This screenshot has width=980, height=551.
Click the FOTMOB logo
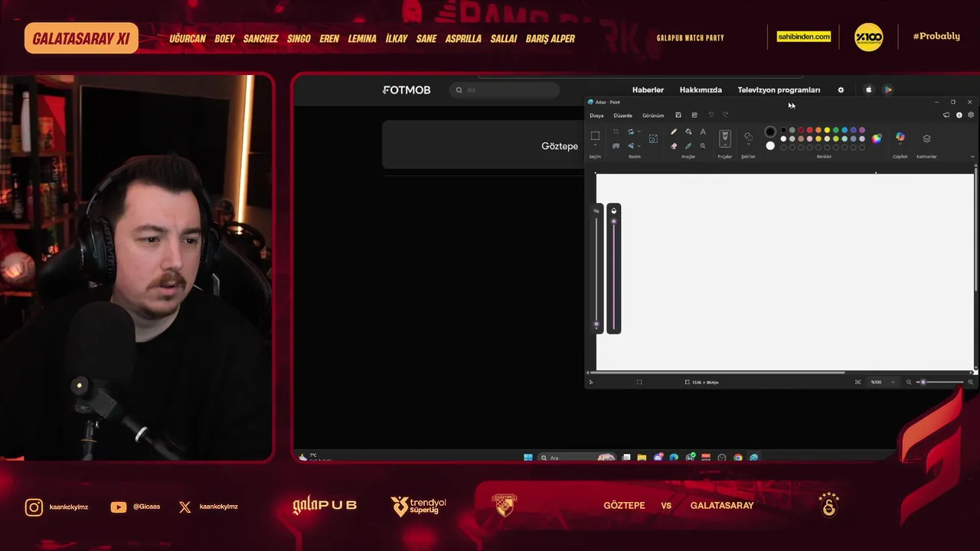coord(407,90)
